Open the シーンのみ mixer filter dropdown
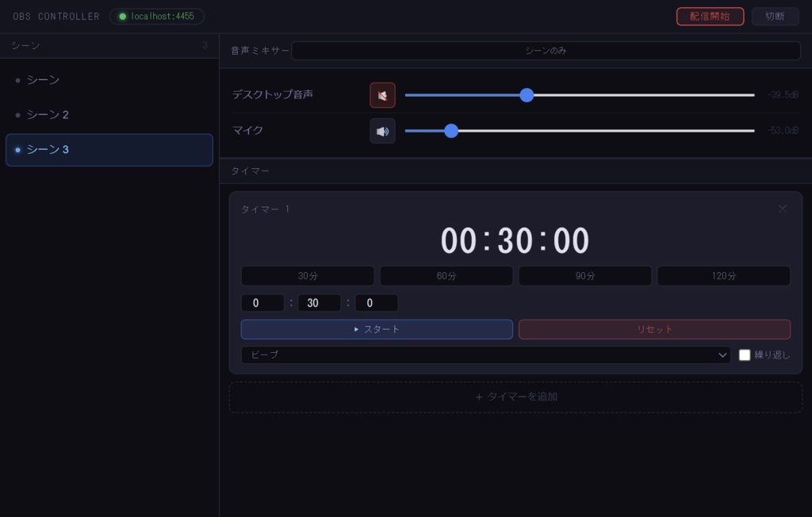The width and height of the screenshot is (812, 517). (546, 51)
